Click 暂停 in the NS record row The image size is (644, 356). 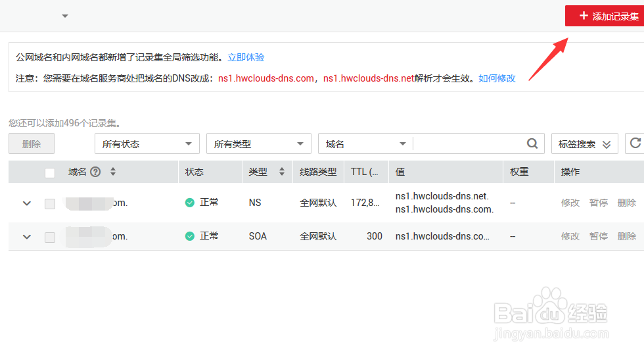point(599,203)
